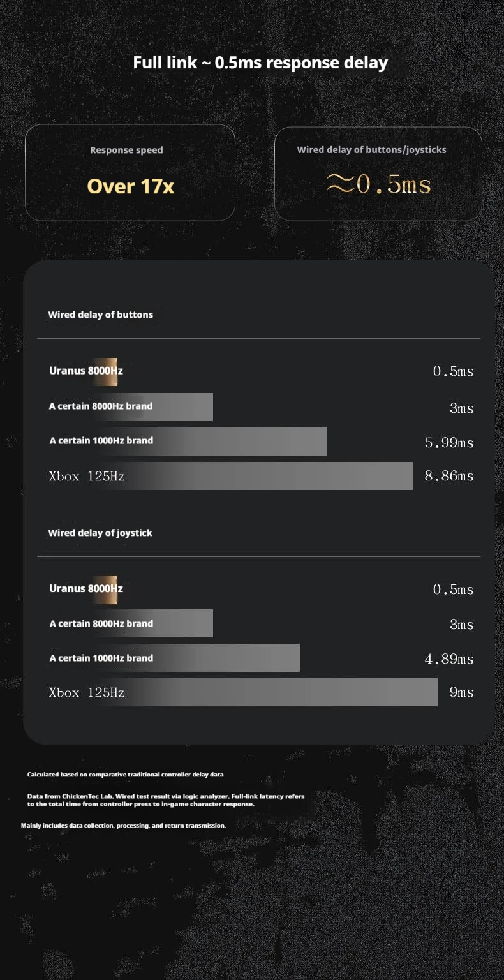Click the 'Wired delay of buttons' section title
This screenshot has height=980, width=504.
(x=101, y=315)
